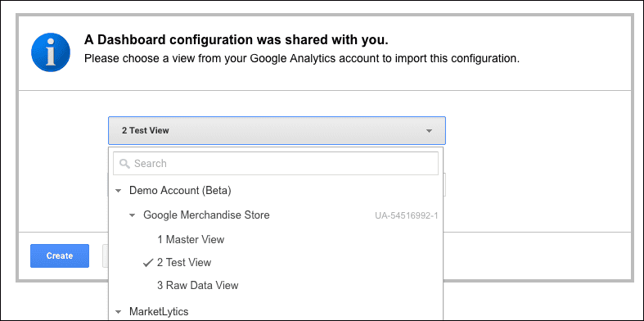Click the blue info icon
644x321 pixels.
(51, 52)
